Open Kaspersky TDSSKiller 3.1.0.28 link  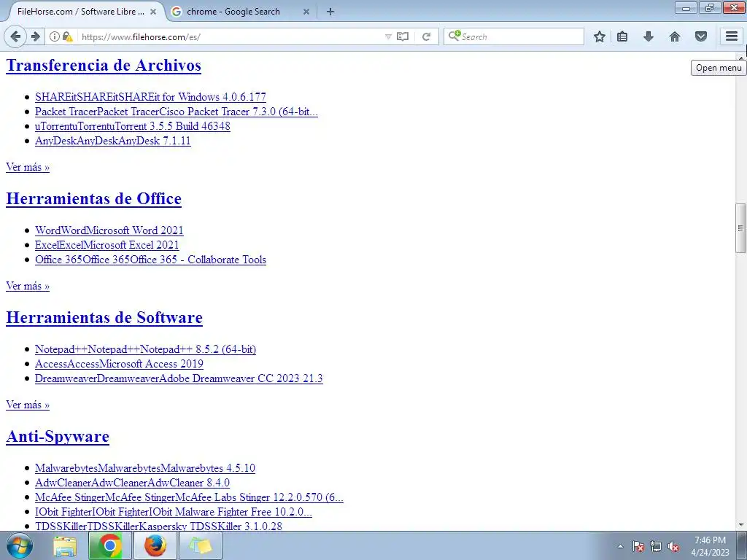coord(158,526)
